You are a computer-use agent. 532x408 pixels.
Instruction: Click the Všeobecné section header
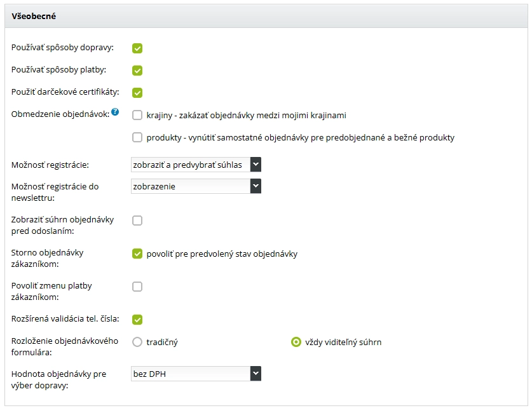(34, 16)
